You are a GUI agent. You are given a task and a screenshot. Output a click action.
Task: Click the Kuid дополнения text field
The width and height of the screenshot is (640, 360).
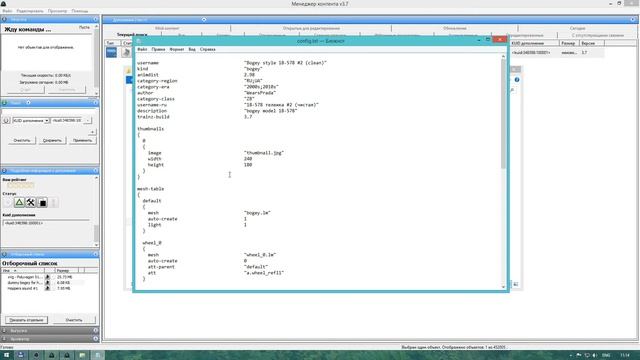coord(46,223)
